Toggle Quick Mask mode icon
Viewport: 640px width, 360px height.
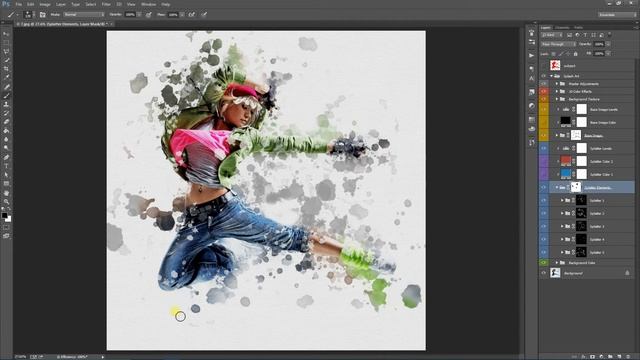6,227
